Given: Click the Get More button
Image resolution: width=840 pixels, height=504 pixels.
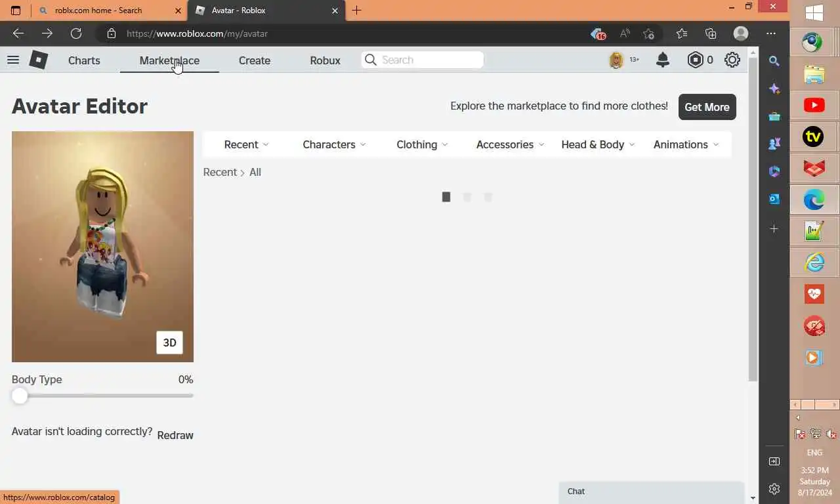Looking at the screenshot, I should (707, 107).
